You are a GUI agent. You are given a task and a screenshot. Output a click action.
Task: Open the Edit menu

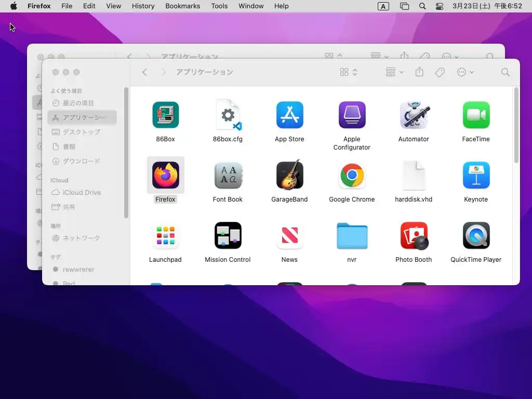tap(89, 6)
